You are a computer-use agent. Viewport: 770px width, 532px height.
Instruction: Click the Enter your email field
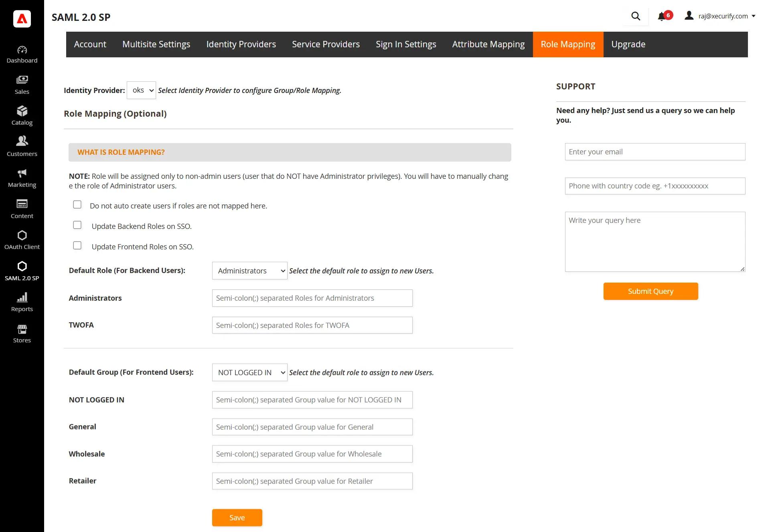[x=655, y=152]
